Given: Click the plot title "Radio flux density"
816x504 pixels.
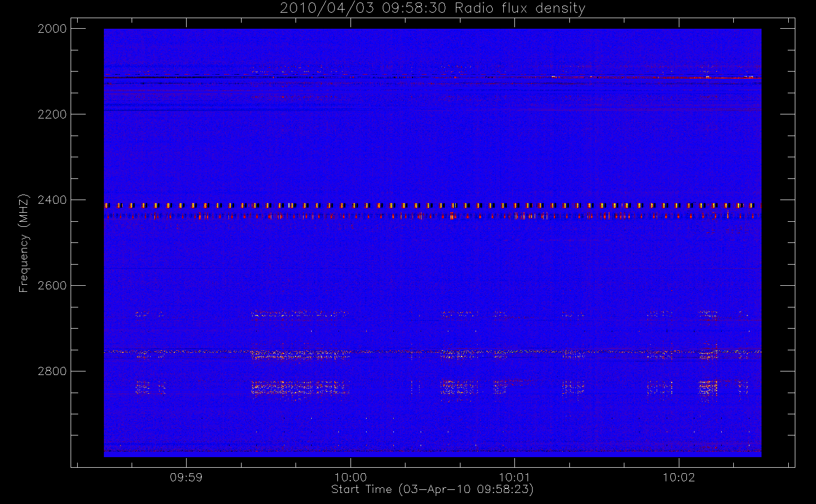Looking at the screenshot, I should 520,9.
